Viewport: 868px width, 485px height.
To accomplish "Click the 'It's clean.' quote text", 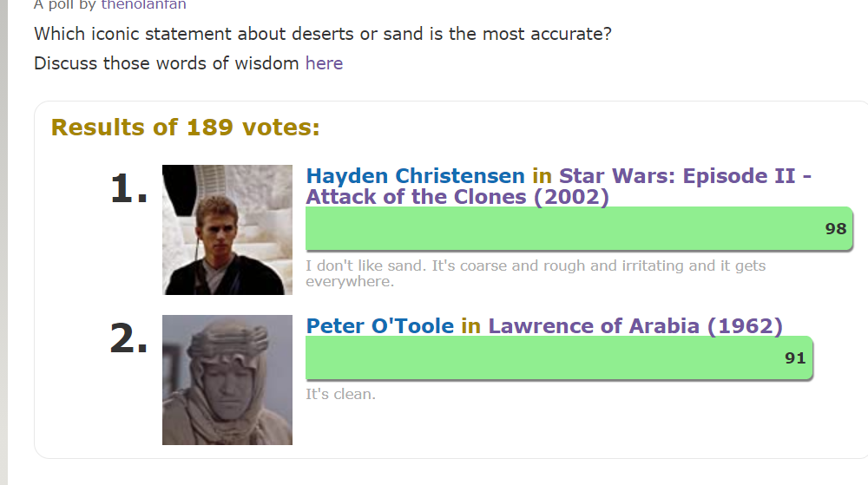I will 340,394.
